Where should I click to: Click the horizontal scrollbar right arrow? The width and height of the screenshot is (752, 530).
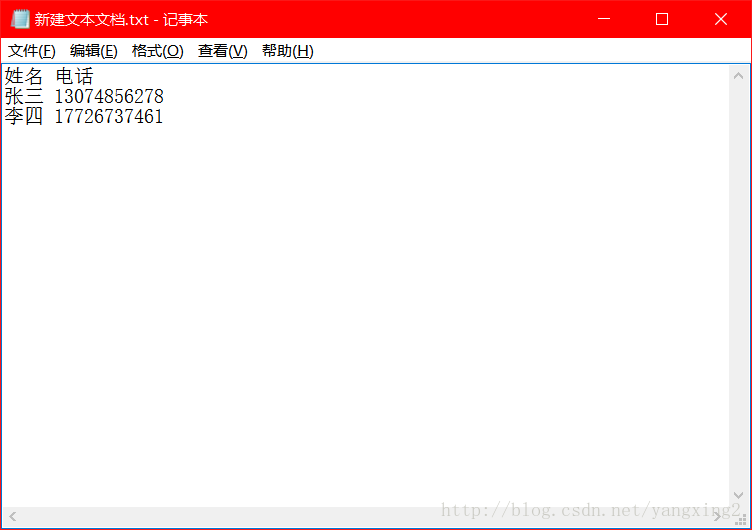(x=717, y=517)
